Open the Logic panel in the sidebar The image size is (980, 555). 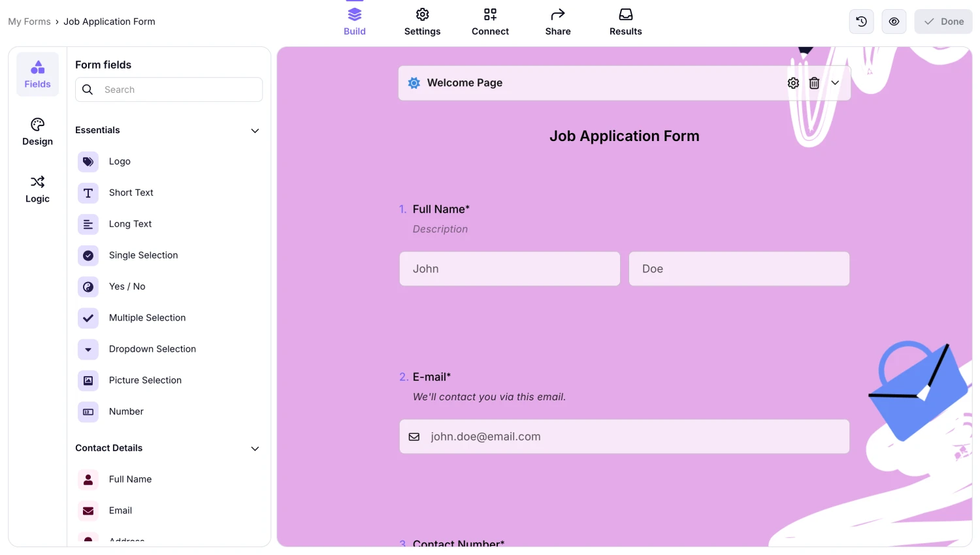point(37,189)
